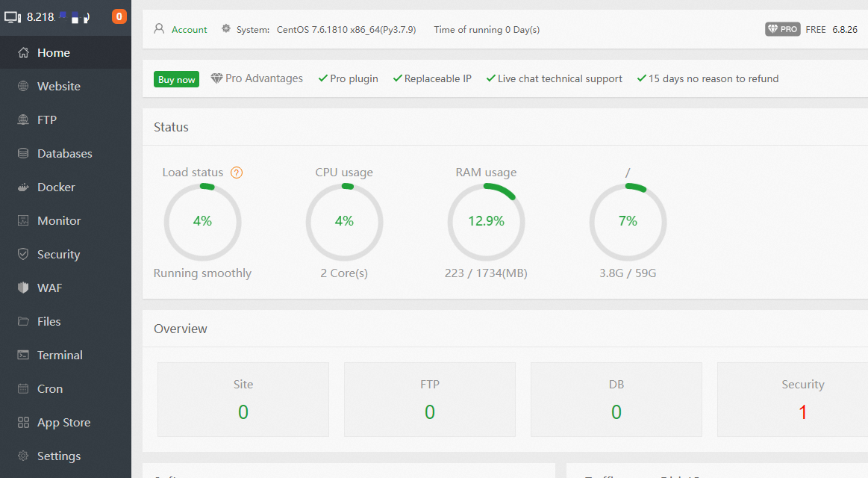868x478 pixels.
Task: Click the Website globe icon
Action: (23, 87)
